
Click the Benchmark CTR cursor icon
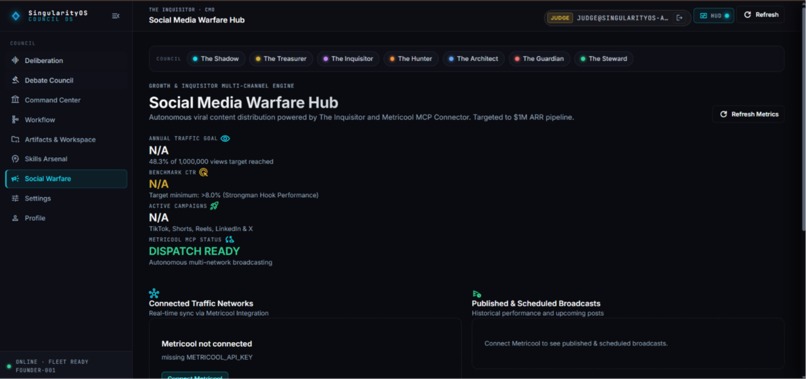pos(204,172)
